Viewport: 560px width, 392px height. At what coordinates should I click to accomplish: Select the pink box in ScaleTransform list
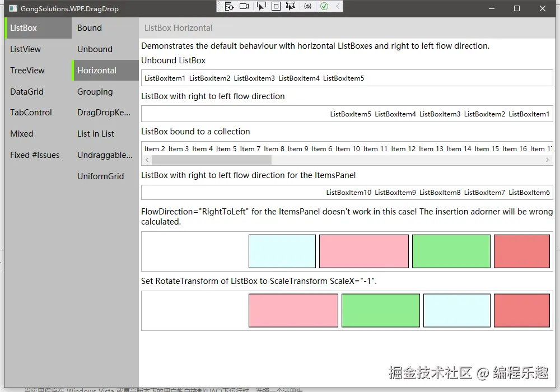click(x=293, y=311)
